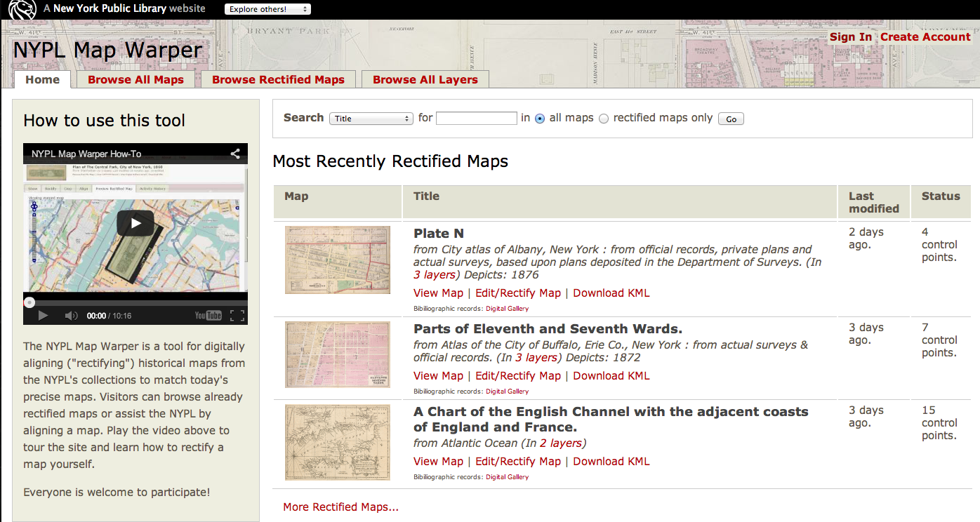Click the Go search button
This screenshot has width=980, height=522.
[731, 119]
